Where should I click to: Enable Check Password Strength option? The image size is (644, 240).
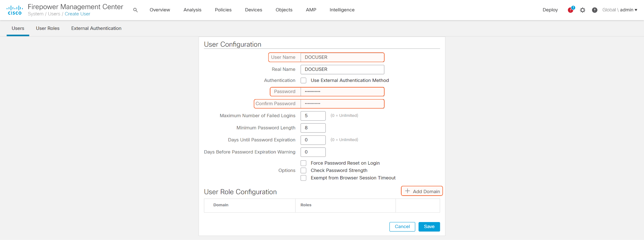tap(303, 170)
